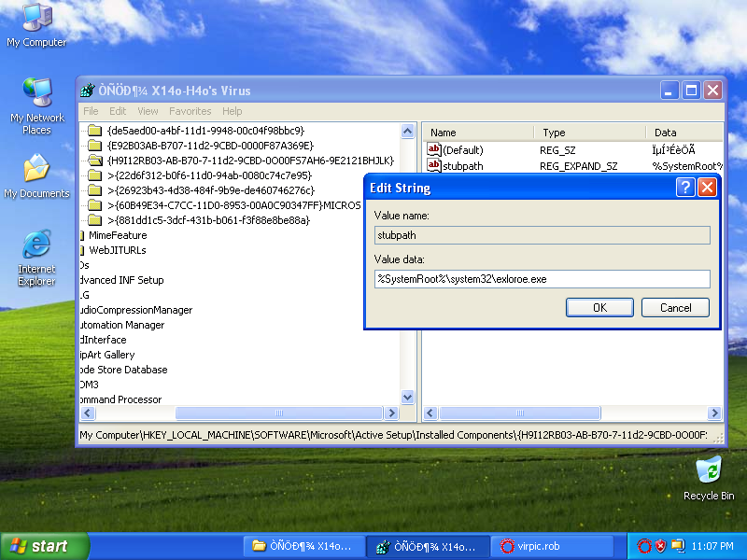Open the Edit menu
The height and width of the screenshot is (560, 747).
pyautogui.click(x=118, y=111)
